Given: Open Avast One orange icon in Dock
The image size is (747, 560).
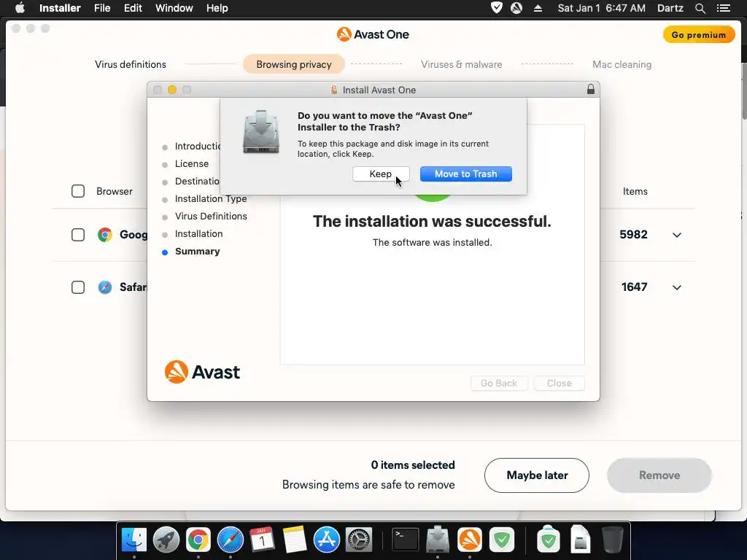Looking at the screenshot, I should (x=470, y=540).
